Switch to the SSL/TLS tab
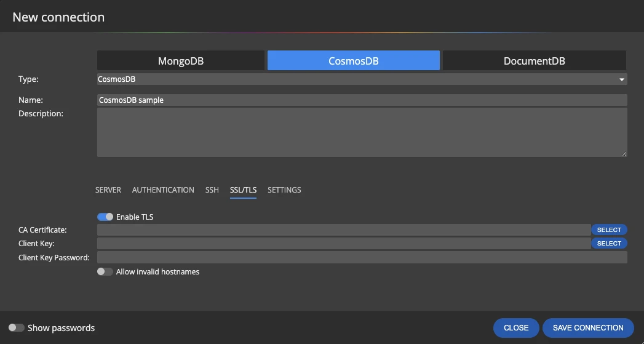The image size is (644, 344). [x=243, y=190]
